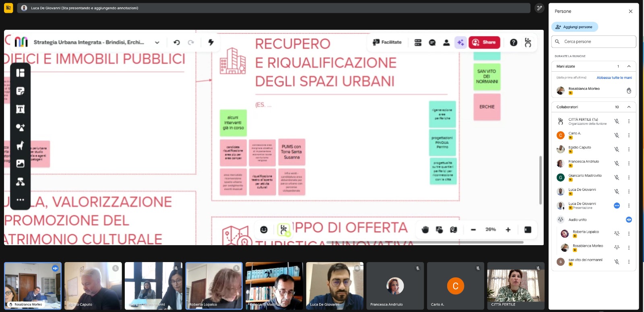Toggle raised hand icon in bottom toolbar

click(x=425, y=229)
